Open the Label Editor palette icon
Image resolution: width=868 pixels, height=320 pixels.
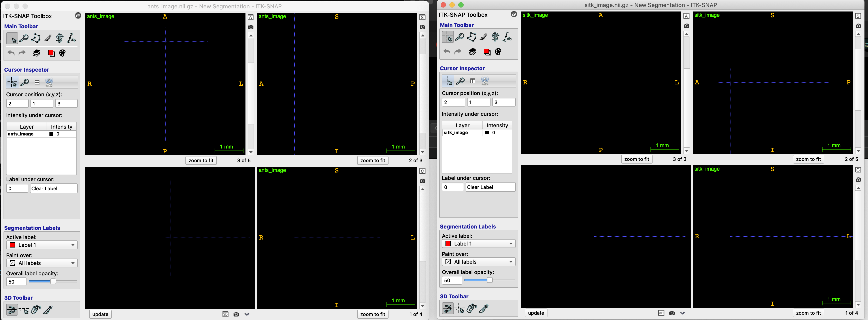[x=62, y=53]
